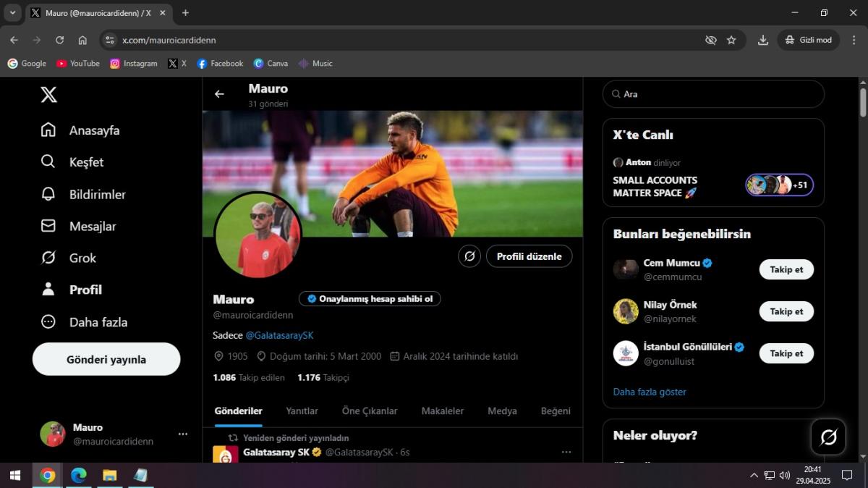Open Nilay Örnek profile name

point(671,305)
